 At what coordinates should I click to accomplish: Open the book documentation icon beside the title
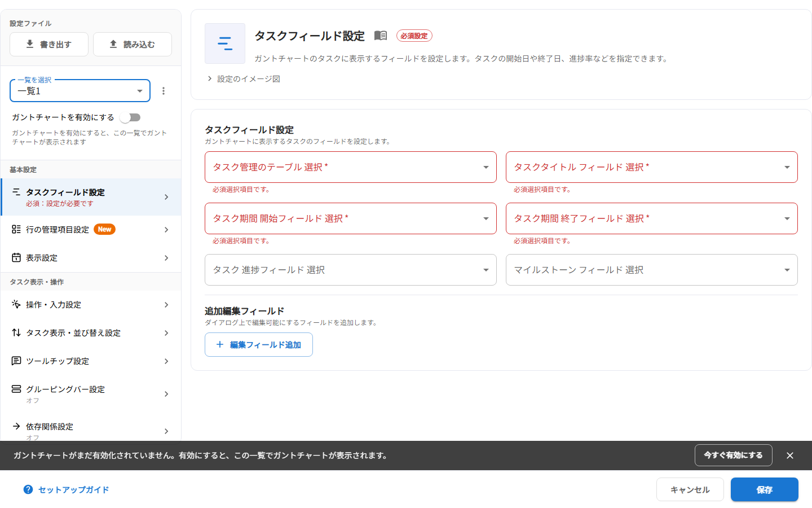tap(381, 36)
